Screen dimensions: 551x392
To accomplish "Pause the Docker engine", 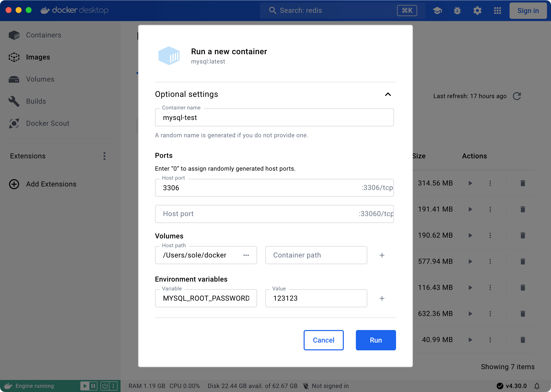I will [93, 386].
